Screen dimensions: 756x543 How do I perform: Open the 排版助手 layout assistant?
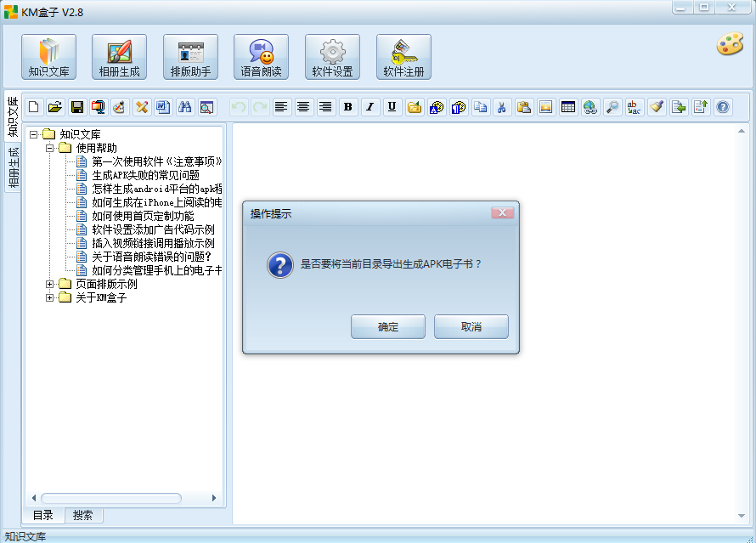190,57
